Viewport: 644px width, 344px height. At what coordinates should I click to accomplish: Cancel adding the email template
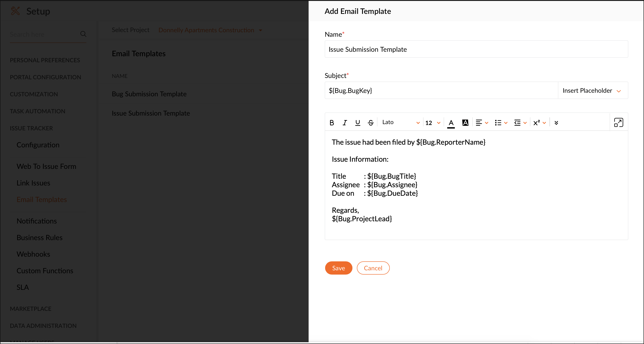pyautogui.click(x=373, y=268)
